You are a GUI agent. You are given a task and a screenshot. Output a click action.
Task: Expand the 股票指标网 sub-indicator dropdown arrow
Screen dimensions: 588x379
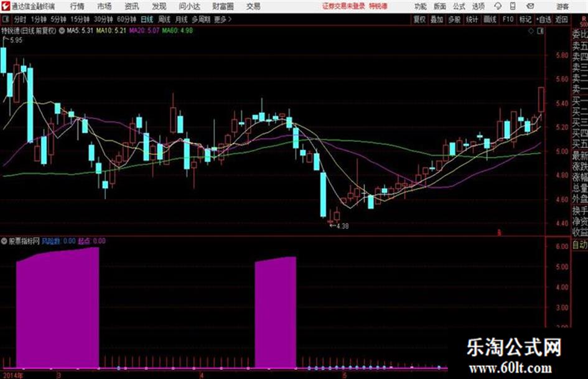click(x=4, y=241)
